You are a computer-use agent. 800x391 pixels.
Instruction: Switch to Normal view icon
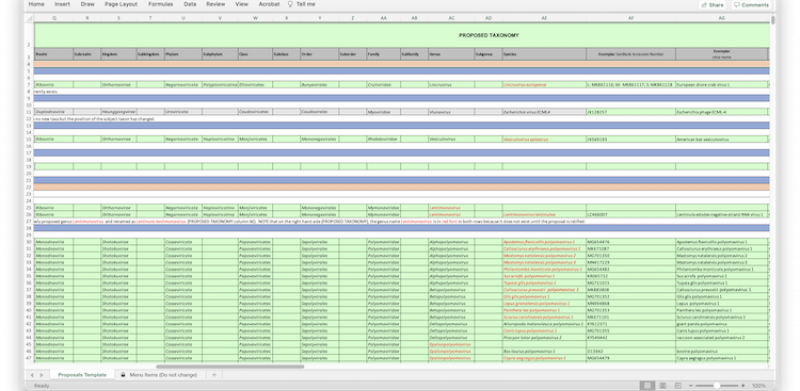point(646,386)
